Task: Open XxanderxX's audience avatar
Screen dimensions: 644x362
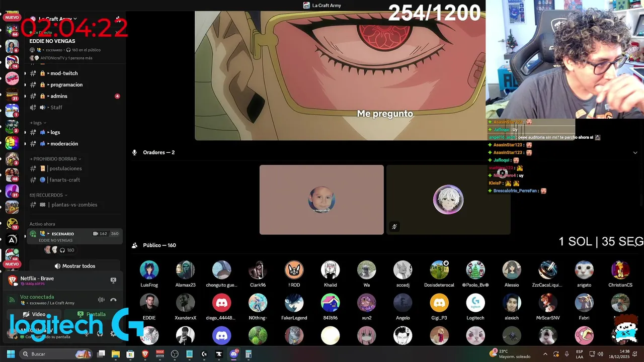Action: tap(185, 303)
